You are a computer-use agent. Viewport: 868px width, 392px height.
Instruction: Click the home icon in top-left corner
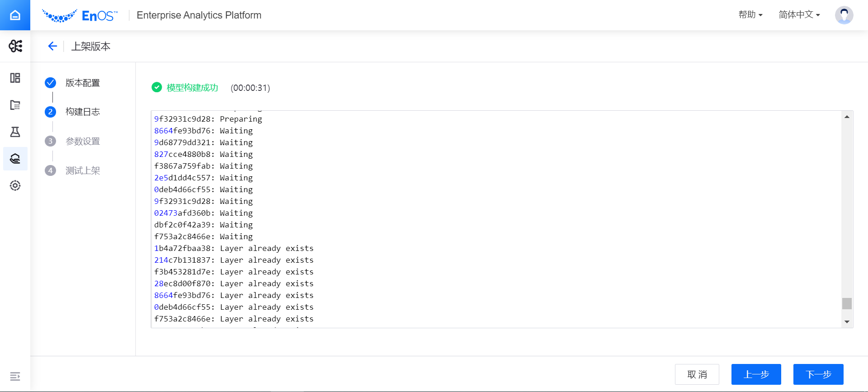(x=15, y=15)
